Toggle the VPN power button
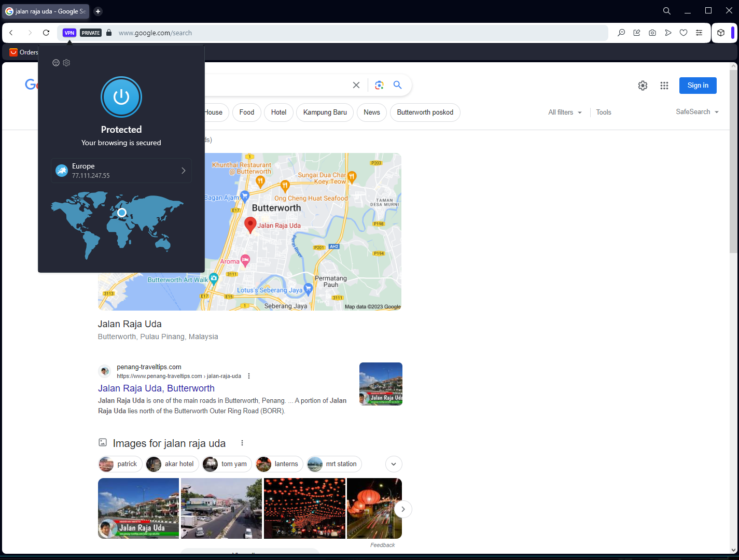This screenshot has height=560, width=739. (x=121, y=97)
